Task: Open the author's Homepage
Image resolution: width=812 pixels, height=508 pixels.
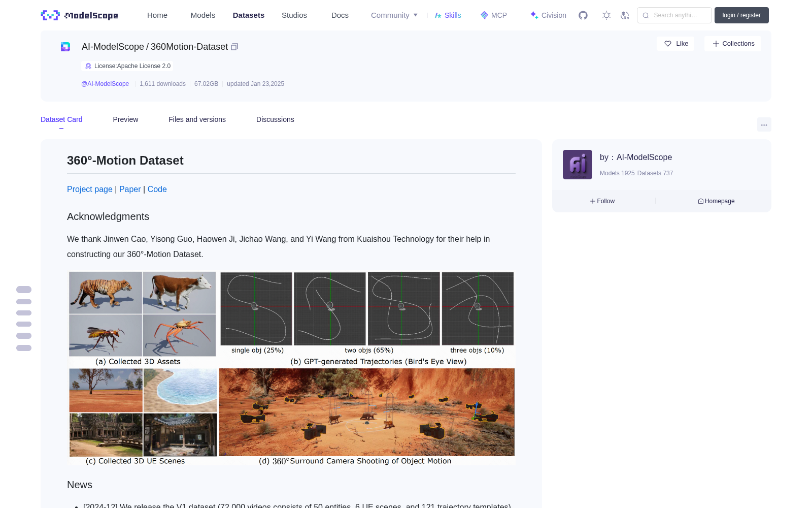Action: click(x=716, y=201)
